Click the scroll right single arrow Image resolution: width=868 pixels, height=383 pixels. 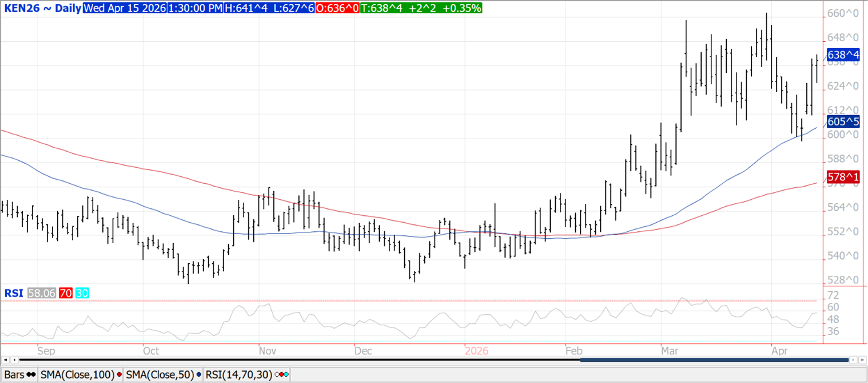coord(854,360)
